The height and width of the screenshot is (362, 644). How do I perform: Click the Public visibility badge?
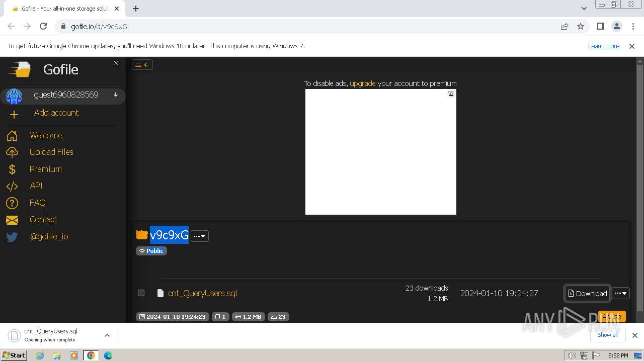point(151,251)
